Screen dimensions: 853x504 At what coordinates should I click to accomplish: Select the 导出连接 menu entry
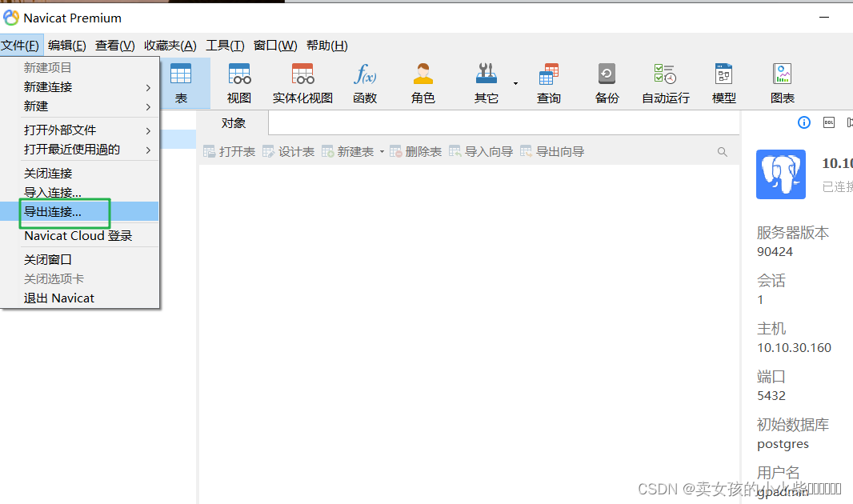(x=53, y=211)
